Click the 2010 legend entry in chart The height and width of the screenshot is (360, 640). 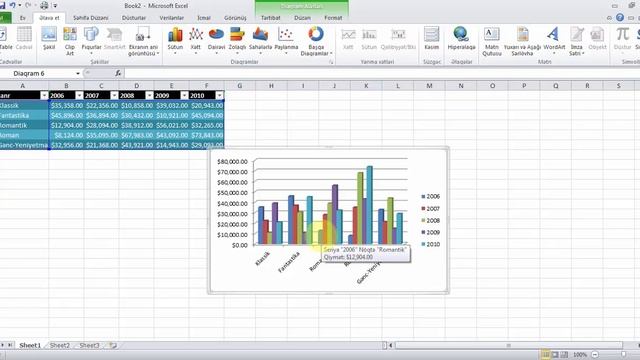click(431, 244)
